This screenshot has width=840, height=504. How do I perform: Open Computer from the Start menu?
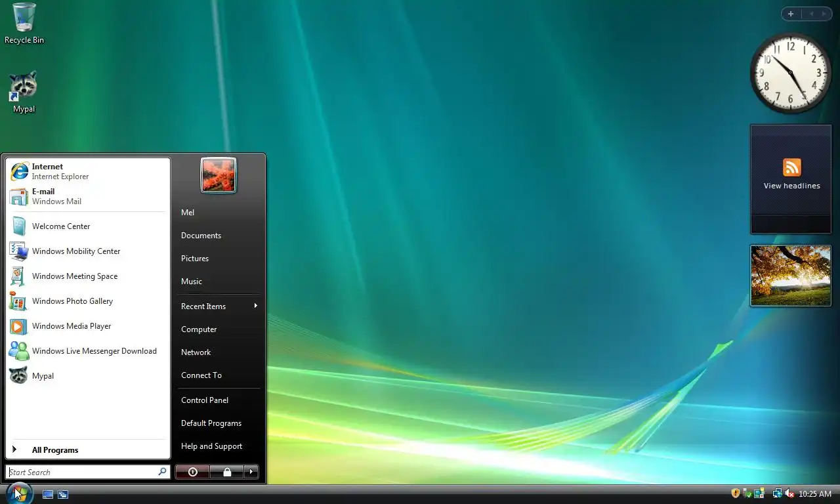coord(219,329)
